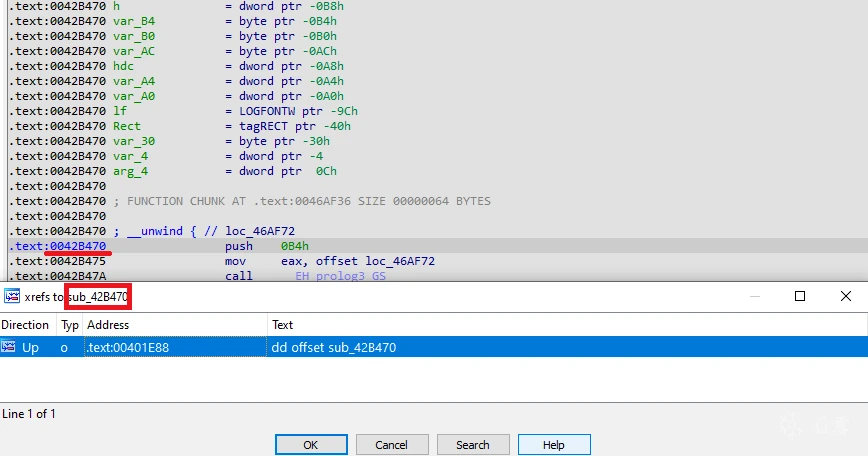This screenshot has width=868, height=456.
Task: Select the .text:00401E88 address cell
Action: (x=175, y=347)
